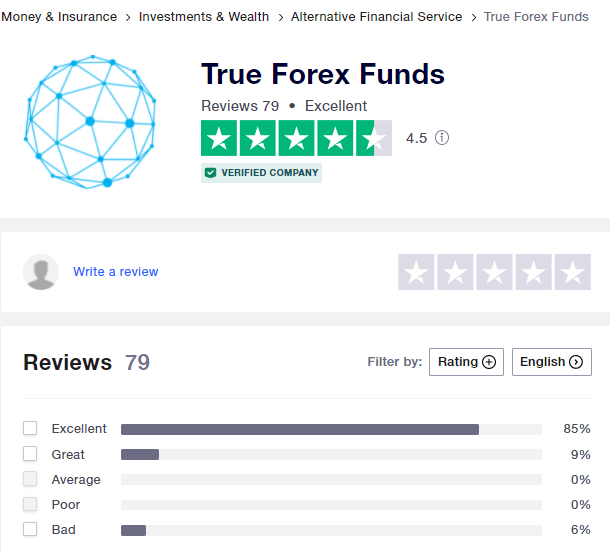This screenshot has width=610, height=554.
Task: Select the first empty rating star
Action: (416, 272)
